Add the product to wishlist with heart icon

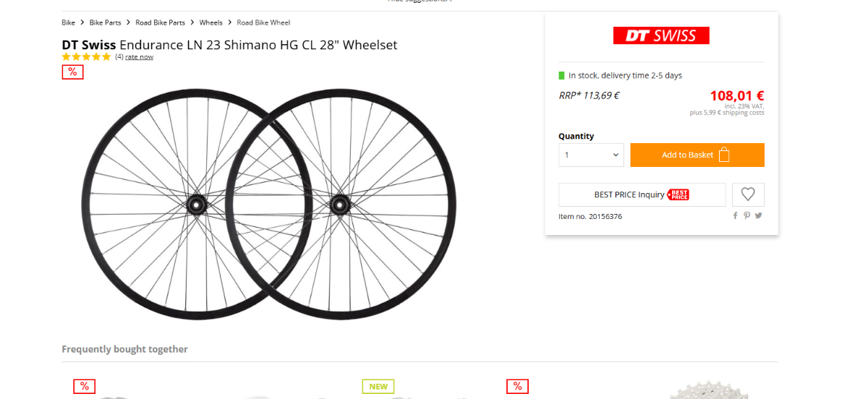(748, 194)
